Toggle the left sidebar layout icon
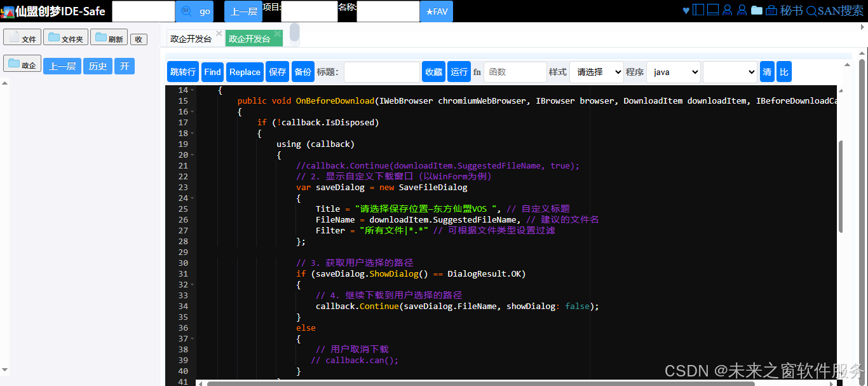This screenshot has height=386, width=868. (x=698, y=10)
